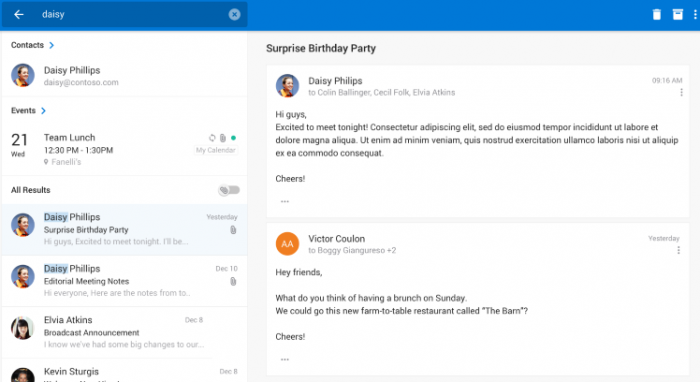Click the orange AA avatar for Victor Coulon
This screenshot has width=700, height=382.
(x=288, y=244)
